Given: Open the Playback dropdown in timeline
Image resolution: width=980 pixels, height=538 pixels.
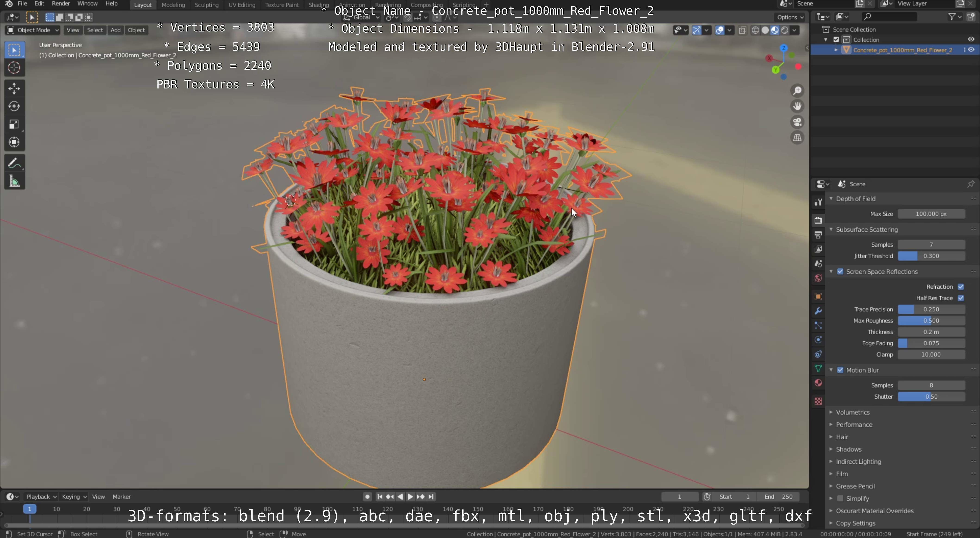Looking at the screenshot, I should tap(41, 497).
